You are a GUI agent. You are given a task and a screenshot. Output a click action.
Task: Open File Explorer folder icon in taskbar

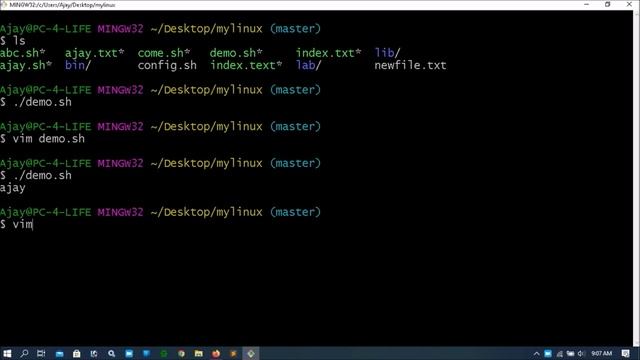199,353
